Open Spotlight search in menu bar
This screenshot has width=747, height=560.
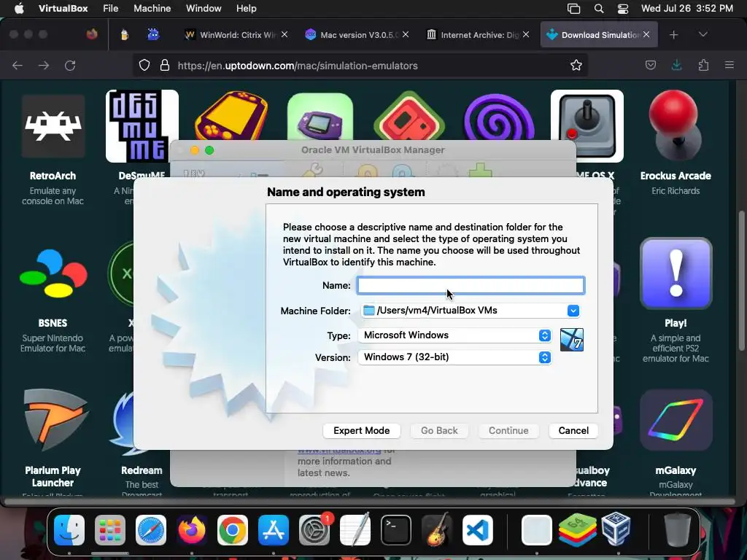tap(599, 9)
